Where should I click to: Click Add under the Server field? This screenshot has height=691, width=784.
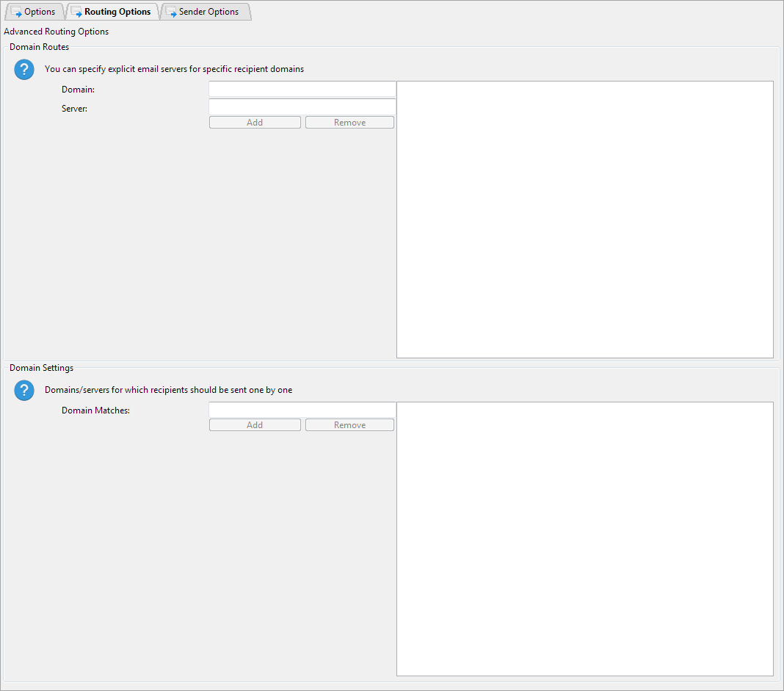point(255,121)
